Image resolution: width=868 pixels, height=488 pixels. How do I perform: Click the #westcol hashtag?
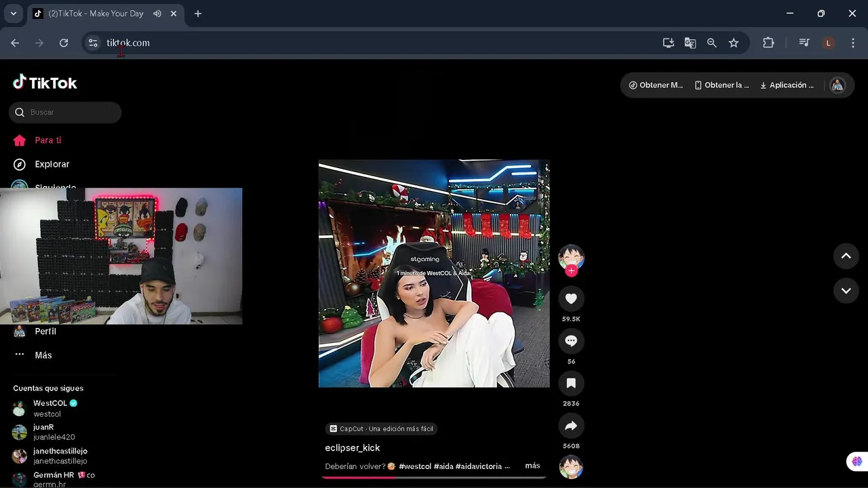415,466
